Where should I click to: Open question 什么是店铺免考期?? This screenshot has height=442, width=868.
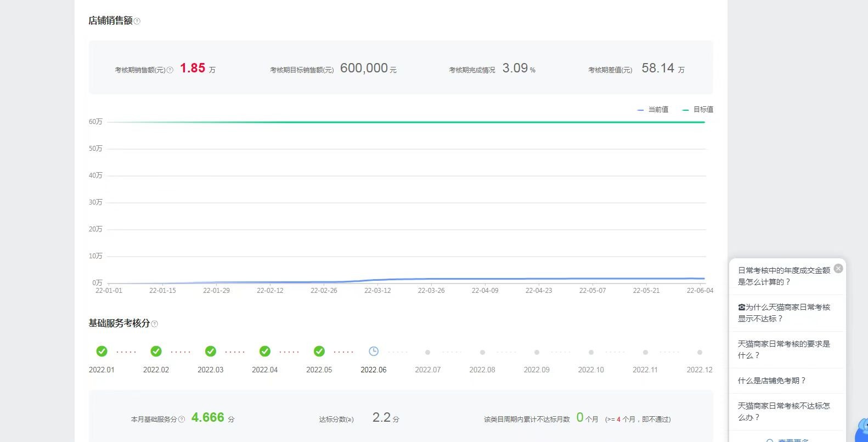771,381
